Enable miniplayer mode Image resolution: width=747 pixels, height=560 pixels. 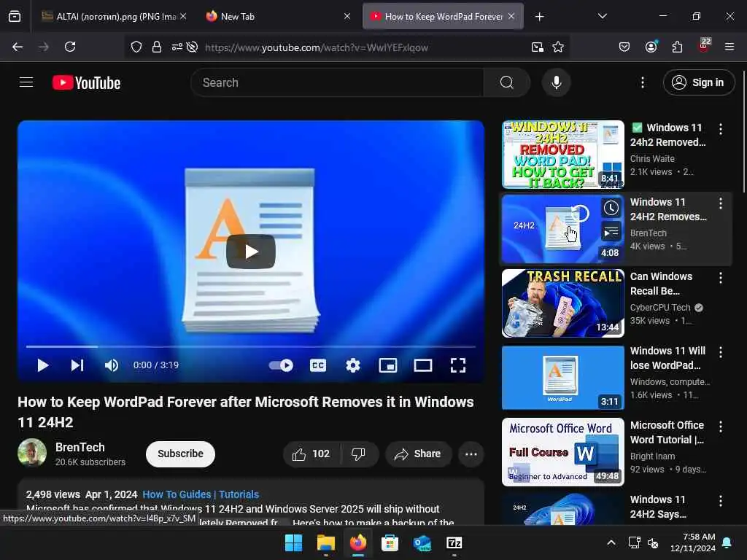pyautogui.click(x=388, y=365)
